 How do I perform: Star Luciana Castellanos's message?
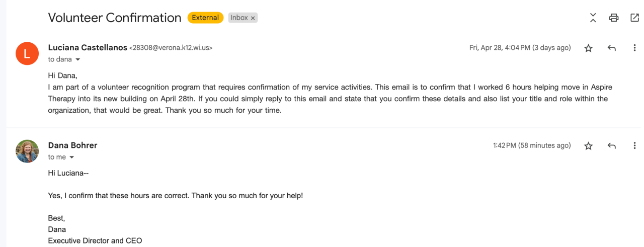pos(588,48)
